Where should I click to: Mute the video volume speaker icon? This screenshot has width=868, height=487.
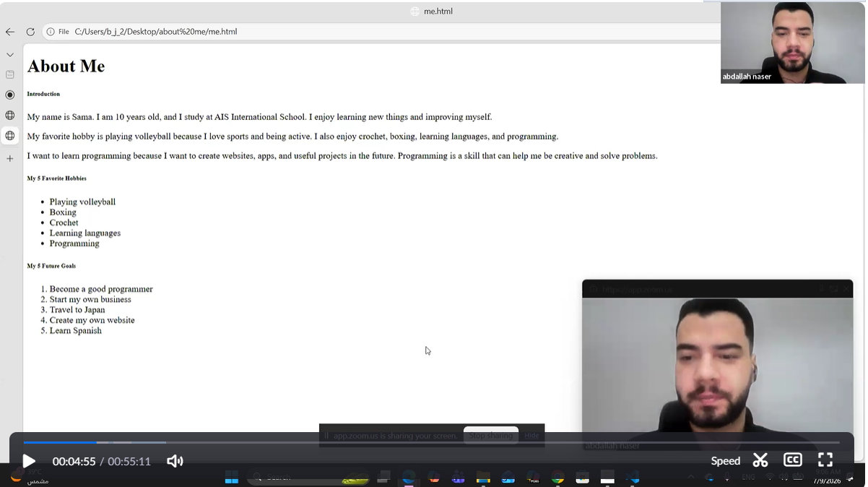tap(175, 461)
